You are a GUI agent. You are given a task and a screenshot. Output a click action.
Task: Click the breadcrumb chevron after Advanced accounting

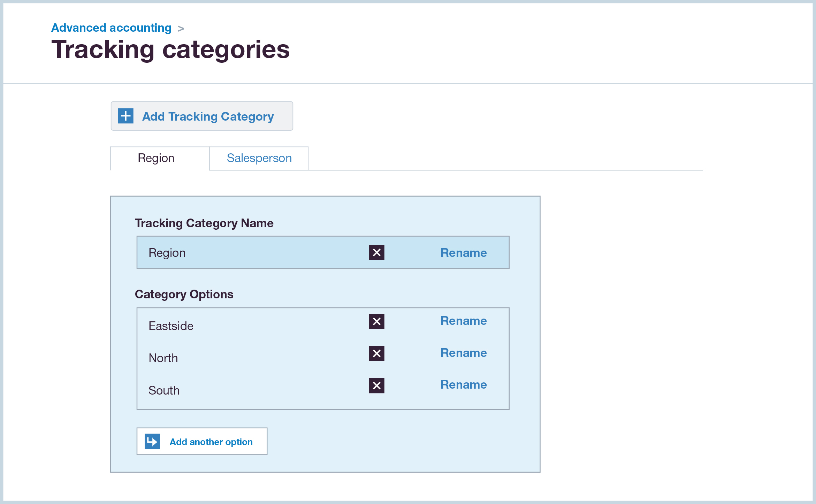point(182,29)
